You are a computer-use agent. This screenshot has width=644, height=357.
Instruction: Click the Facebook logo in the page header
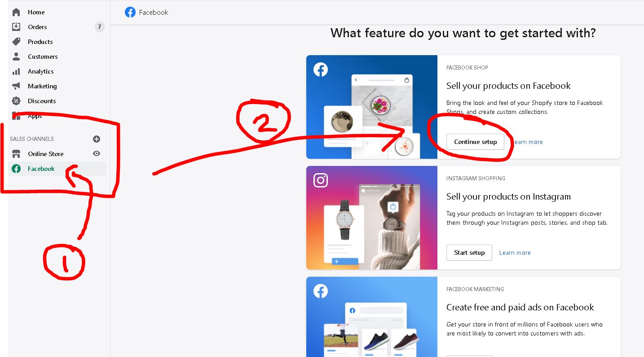tap(130, 12)
